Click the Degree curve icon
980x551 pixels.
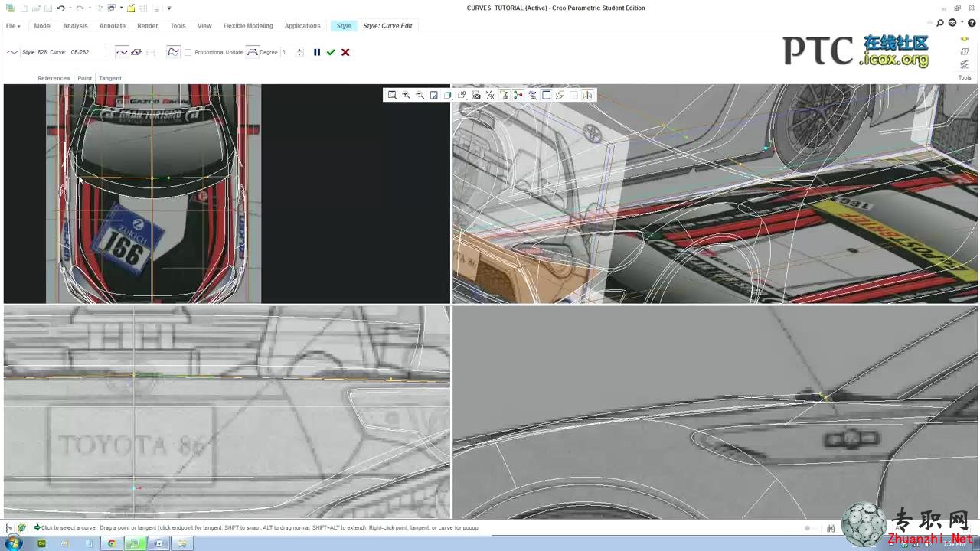(253, 52)
